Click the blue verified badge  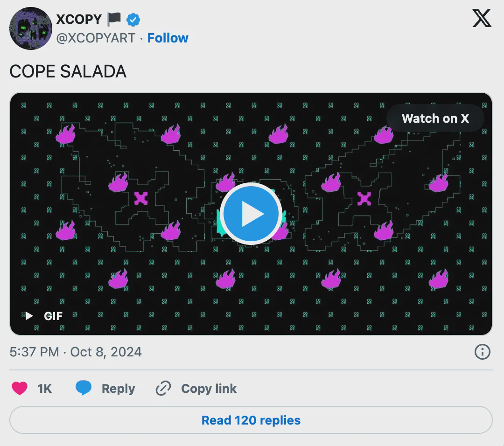(x=133, y=20)
